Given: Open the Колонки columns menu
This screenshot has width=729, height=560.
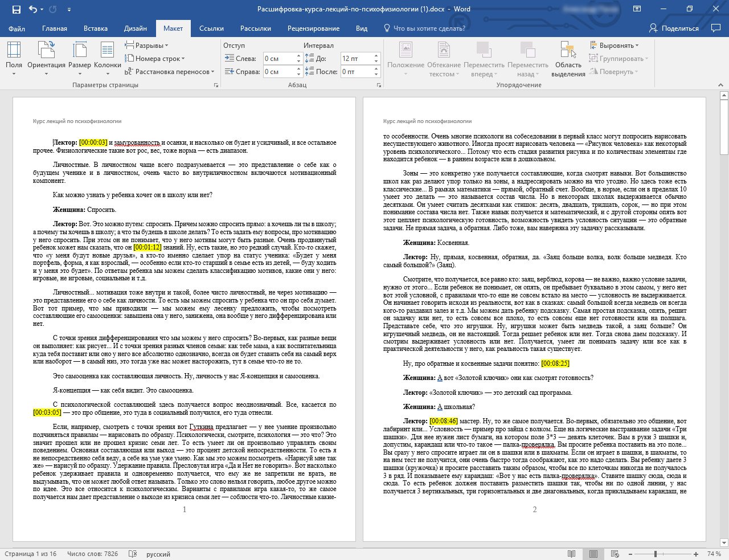Looking at the screenshot, I should (108, 58).
